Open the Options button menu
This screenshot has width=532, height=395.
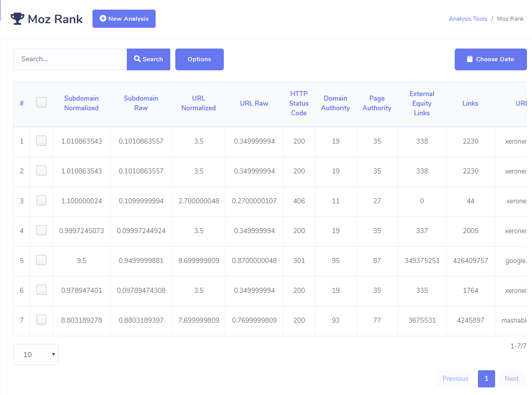click(x=199, y=59)
